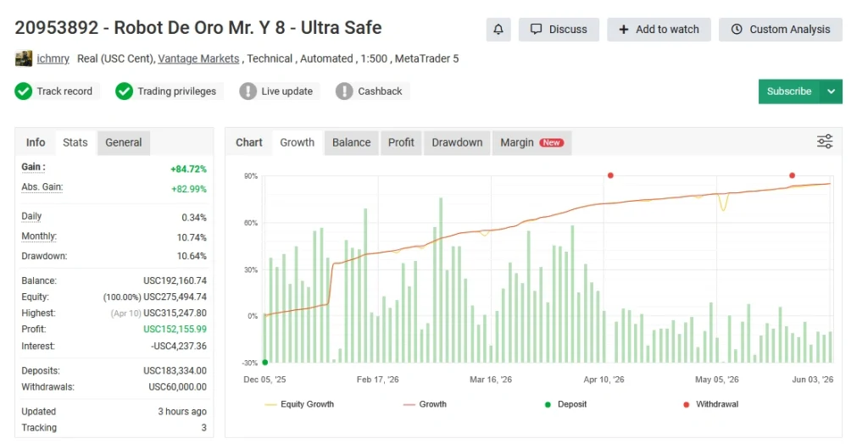Expand the Subscribe dropdown arrow
The image size is (868, 444).
[831, 92]
